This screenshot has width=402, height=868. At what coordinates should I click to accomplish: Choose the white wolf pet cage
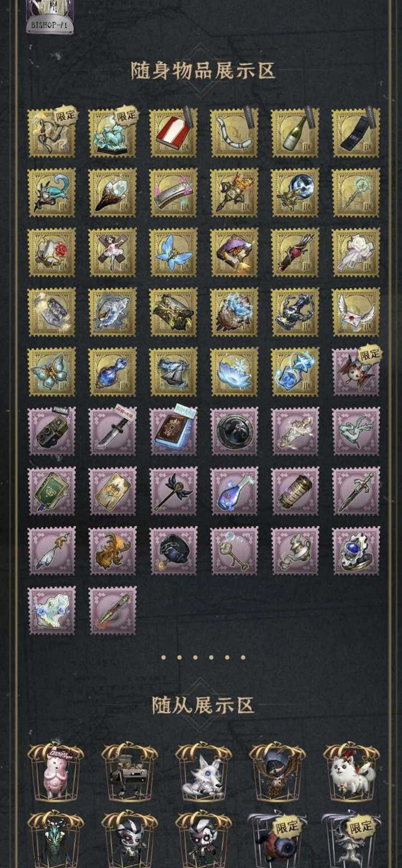point(203,773)
